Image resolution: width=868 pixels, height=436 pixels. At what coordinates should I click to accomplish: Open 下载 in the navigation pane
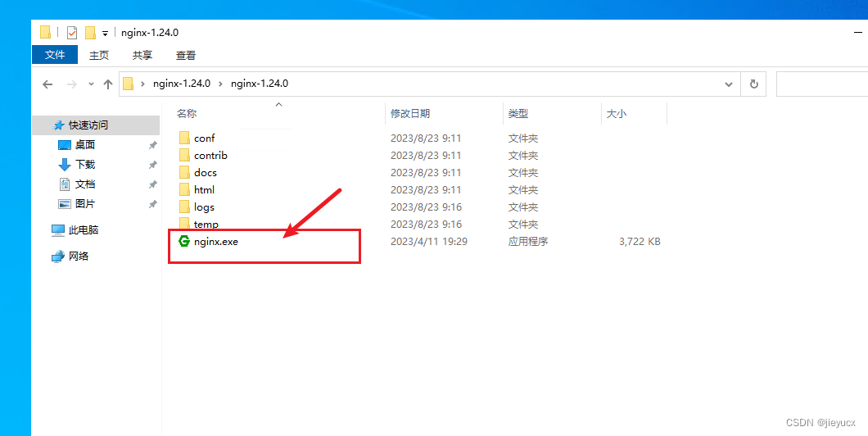point(85,165)
